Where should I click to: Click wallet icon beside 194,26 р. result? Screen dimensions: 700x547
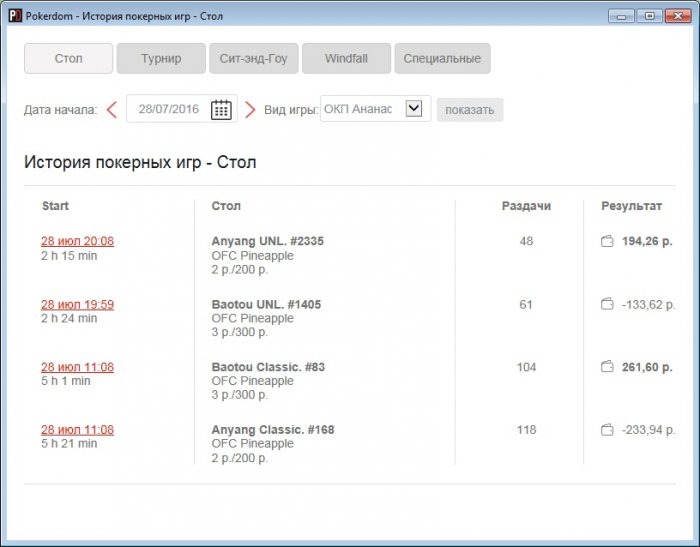tap(606, 241)
